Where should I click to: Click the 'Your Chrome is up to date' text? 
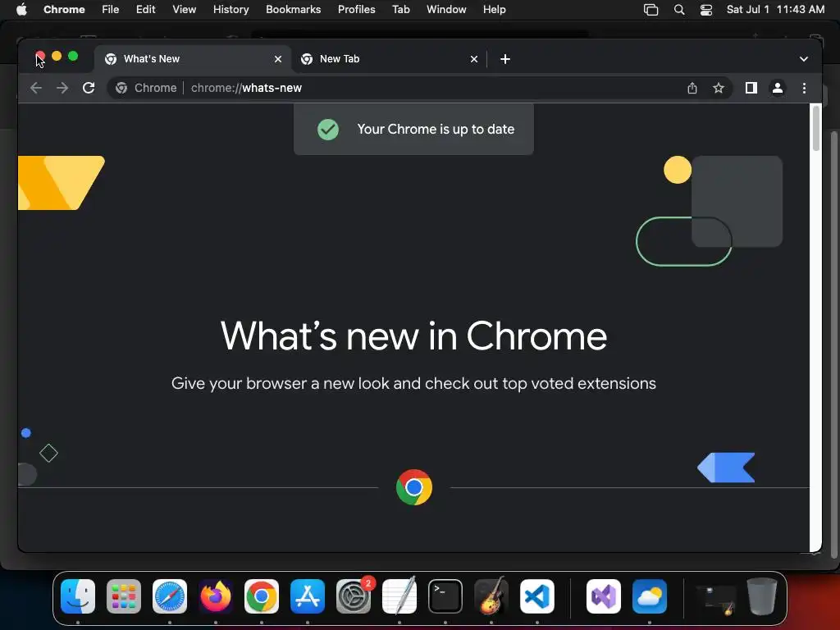436,129
